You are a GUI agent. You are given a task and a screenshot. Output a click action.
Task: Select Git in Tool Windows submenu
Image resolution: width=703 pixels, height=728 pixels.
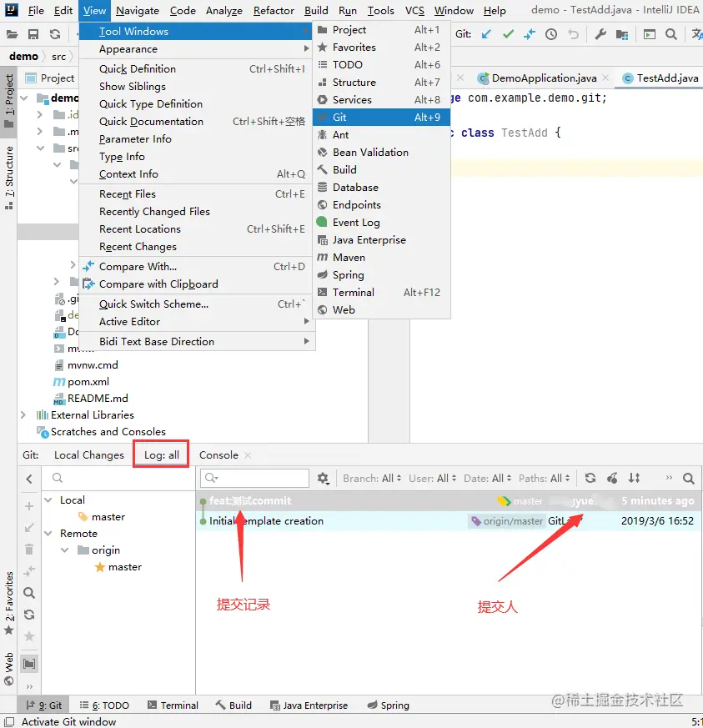click(381, 117)
